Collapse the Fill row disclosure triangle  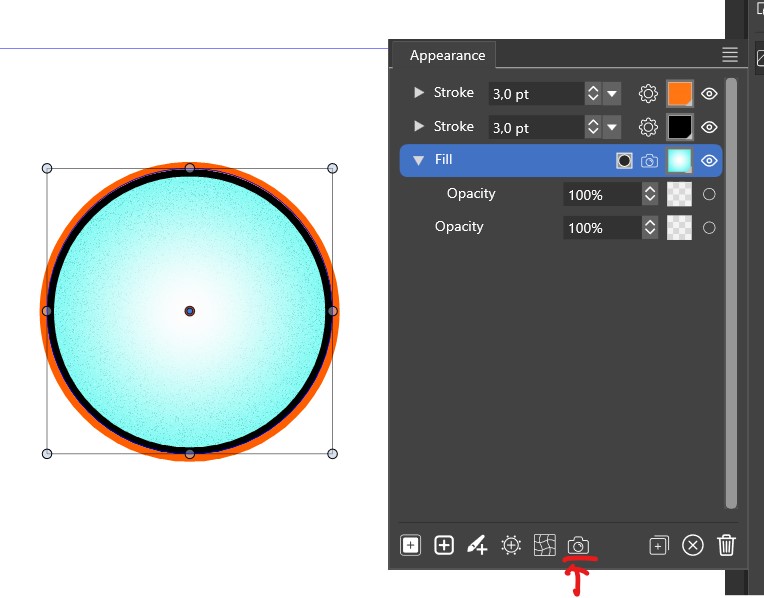pyautogui.click(x=419, y=160)
